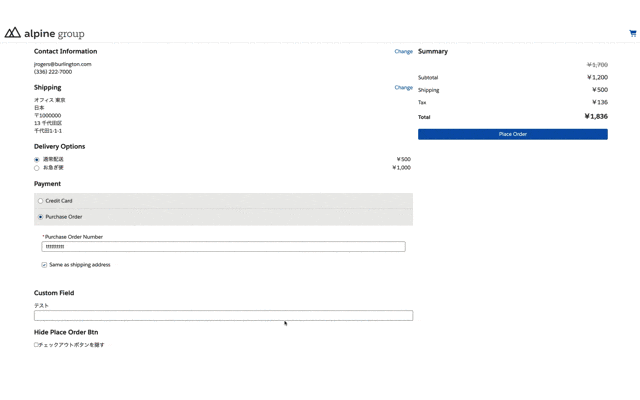The height and width of the screenshot is (400, 640).
Task: Click the Payment heading
Action: click(x=47, y=184)
